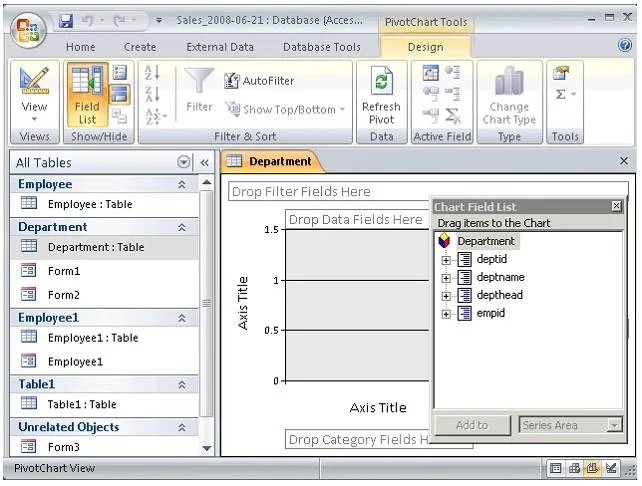Click the Office button logo
This screenshot has height=486, width=642.
pyautogui.click(x=27, y=31)
